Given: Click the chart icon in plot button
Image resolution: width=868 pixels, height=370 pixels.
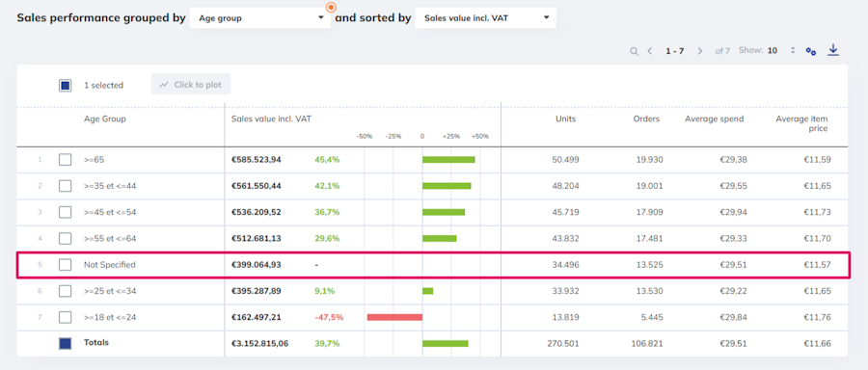Looking at the screenshot, I should [x=164, y=85].
